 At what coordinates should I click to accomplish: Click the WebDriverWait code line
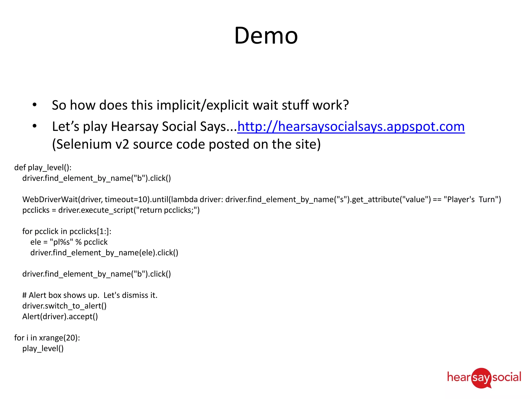tap(261, 199)
